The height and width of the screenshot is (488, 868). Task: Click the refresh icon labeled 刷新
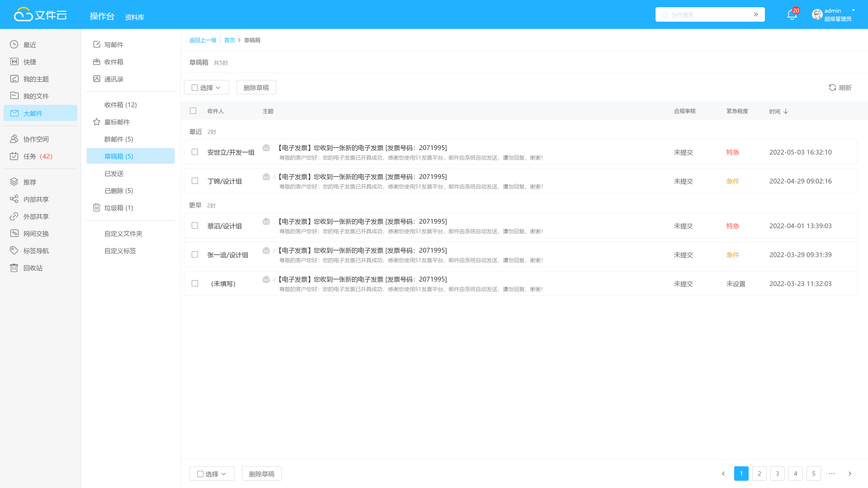[832, 88]
